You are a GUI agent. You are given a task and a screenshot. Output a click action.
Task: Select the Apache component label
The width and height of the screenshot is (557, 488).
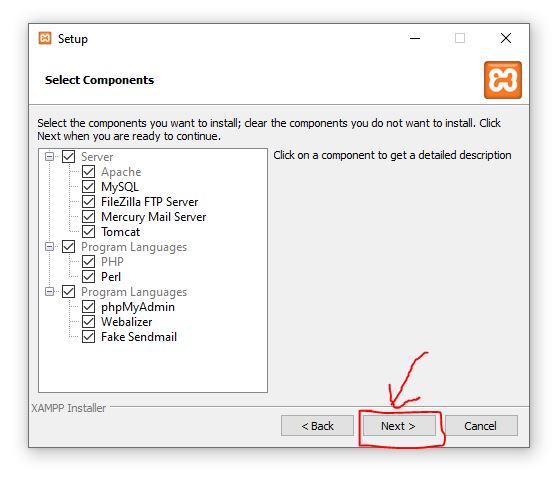pos(121,172)
